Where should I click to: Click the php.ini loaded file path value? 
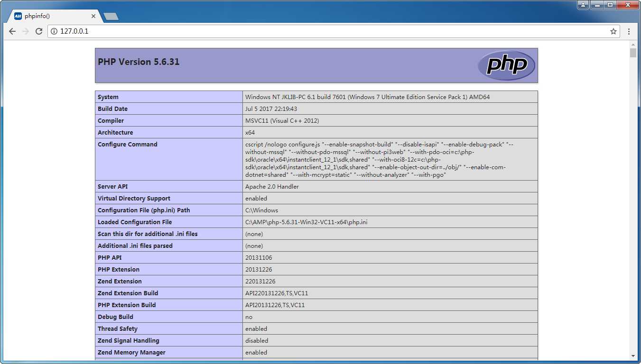pos(306,222)
